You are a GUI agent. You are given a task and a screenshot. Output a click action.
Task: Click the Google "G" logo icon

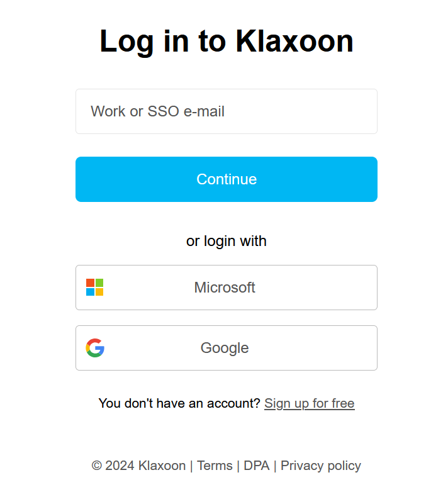click(x=95, y=348)
